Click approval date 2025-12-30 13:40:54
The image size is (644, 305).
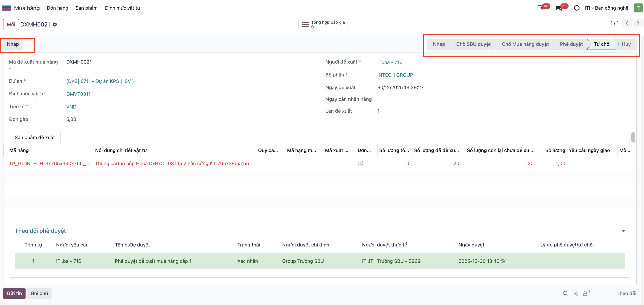(482, 261)
